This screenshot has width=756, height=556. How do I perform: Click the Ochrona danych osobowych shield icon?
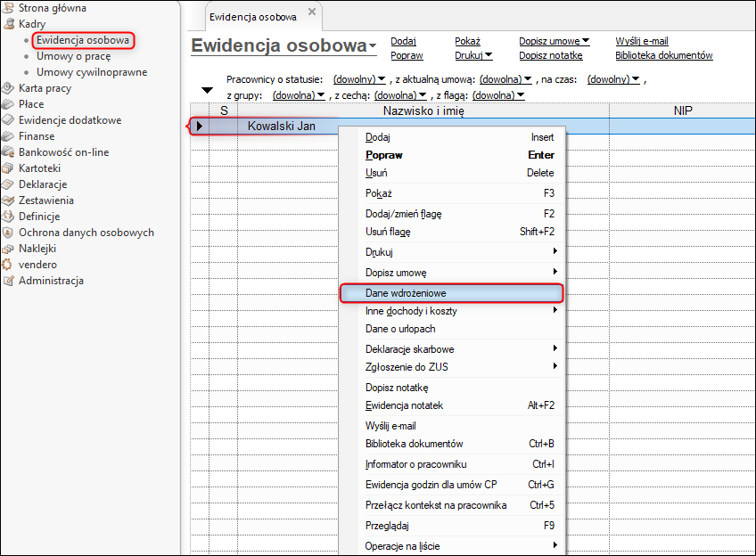[8, 233]
